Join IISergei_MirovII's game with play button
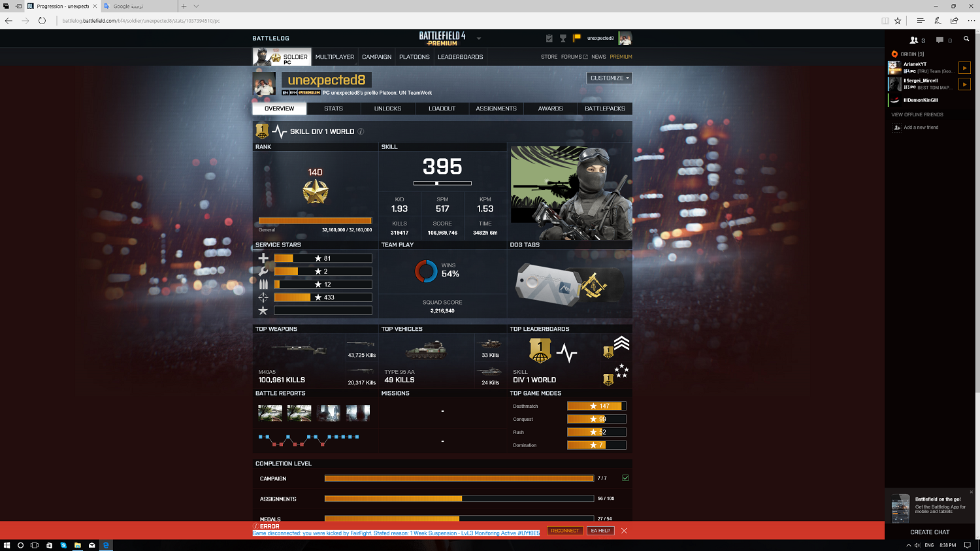This screenshot has height=551, width=980. [x=964, y=84]
